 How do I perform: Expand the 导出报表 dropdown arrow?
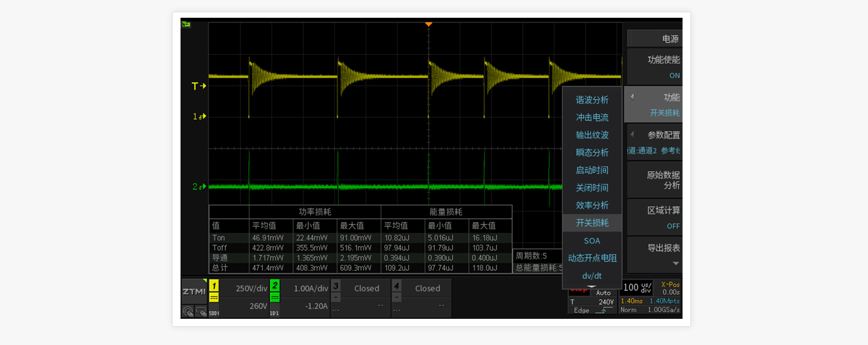point(676,264)
